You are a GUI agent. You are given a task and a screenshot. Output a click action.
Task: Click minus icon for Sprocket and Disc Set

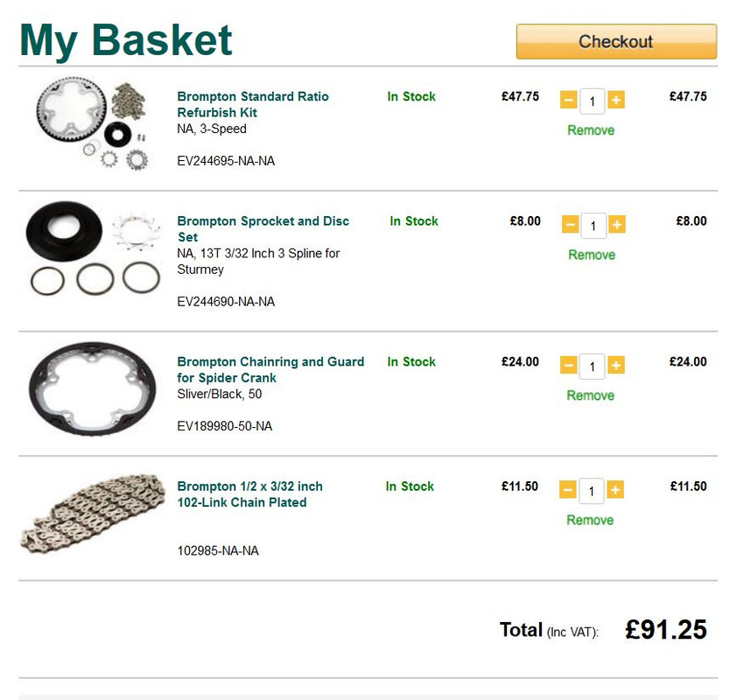[x=570, y=224]
